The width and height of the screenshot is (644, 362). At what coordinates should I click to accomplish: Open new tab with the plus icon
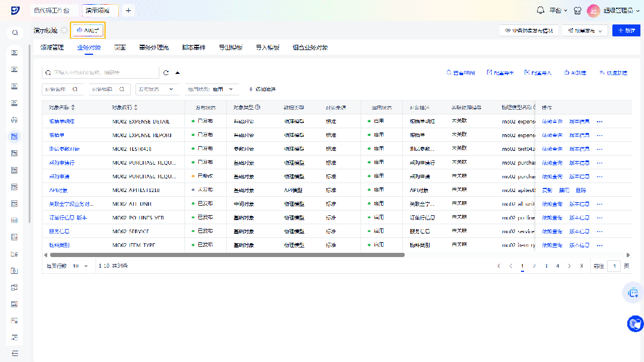(129, 11)
